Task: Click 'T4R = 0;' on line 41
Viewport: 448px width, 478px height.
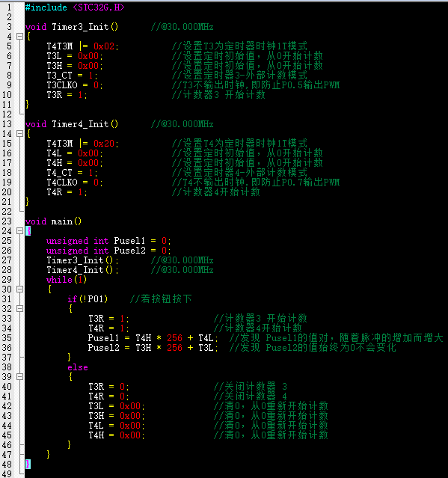Action: coord(108,396)
